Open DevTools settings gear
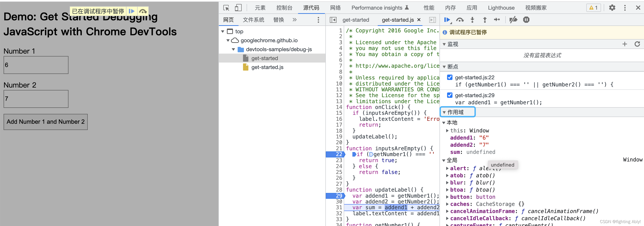Screen dimensions: 644x226 coord(612,8)
